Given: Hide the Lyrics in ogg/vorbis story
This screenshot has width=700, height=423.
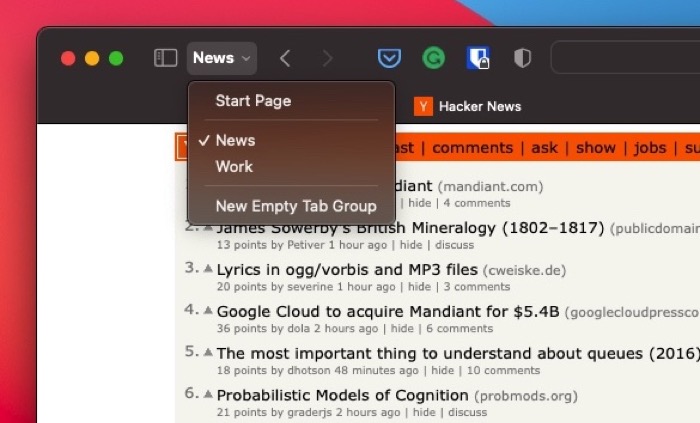Looking at the screenshot, I should coord(419,286).
